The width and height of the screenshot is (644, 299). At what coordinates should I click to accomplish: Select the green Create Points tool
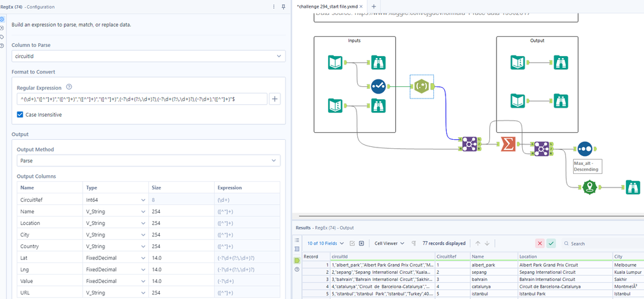pos(589,188)
